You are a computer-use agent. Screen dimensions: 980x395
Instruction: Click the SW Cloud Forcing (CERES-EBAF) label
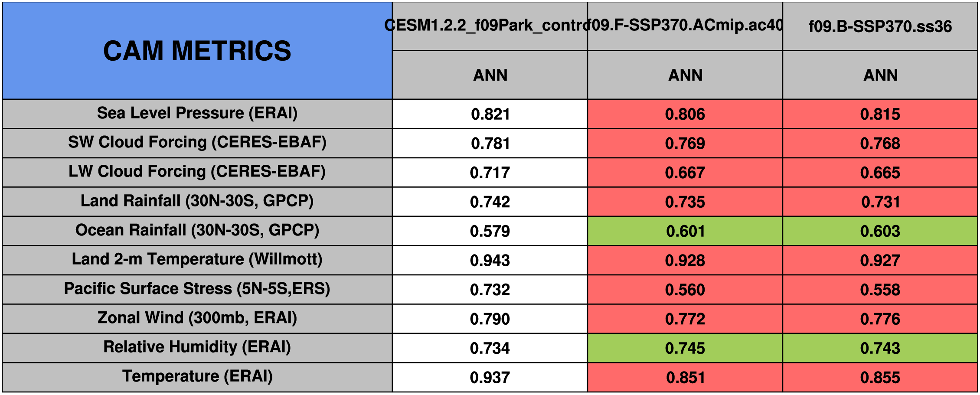coord(197,143)
